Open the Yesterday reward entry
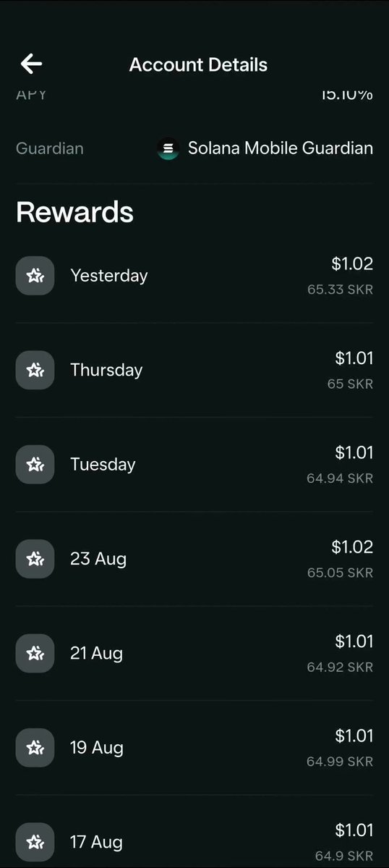The height and width of the screenshot is (868, 389). [194, 276]
